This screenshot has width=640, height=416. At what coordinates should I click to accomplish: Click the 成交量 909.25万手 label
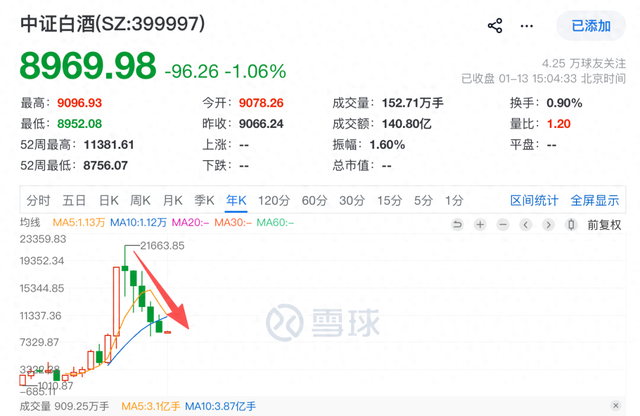pyautogui.click(x=64, y=406)
